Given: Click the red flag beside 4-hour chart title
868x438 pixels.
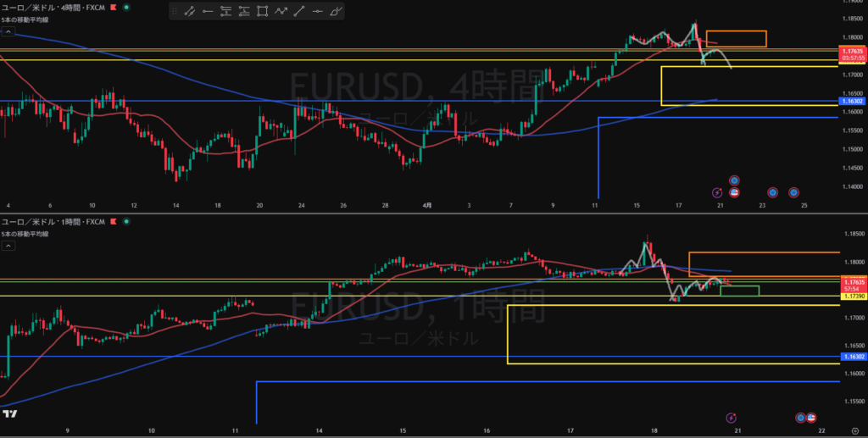Looking at the screenshot, I should 113,7.
